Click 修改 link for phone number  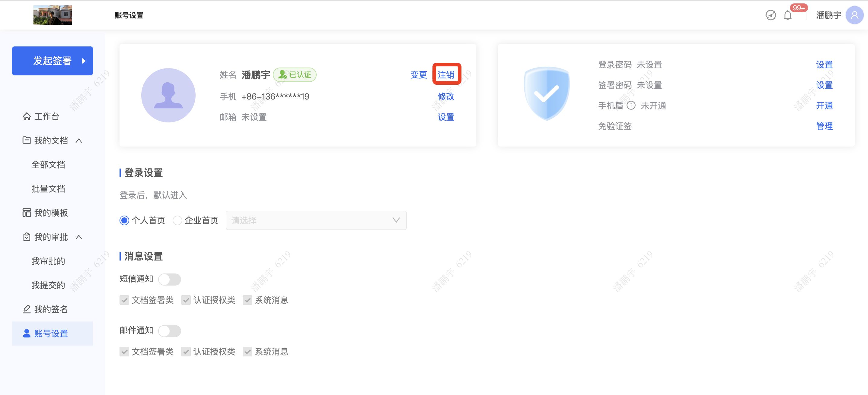(446, 96)
